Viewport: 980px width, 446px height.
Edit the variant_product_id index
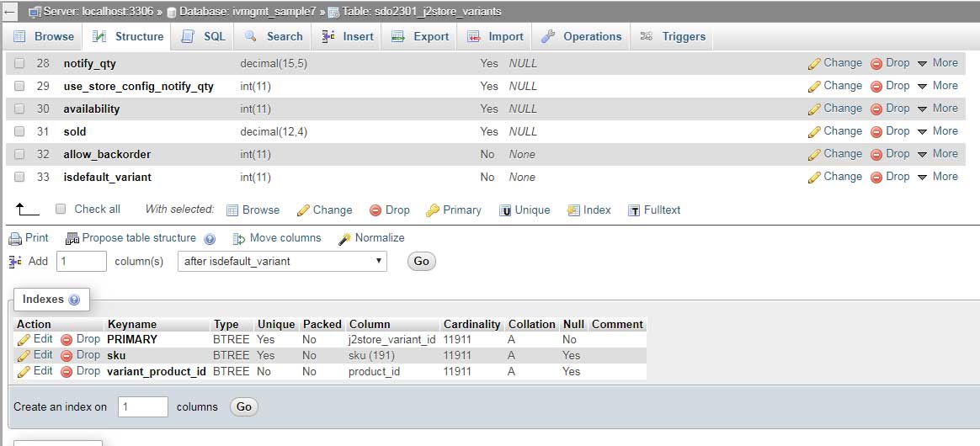35,371
